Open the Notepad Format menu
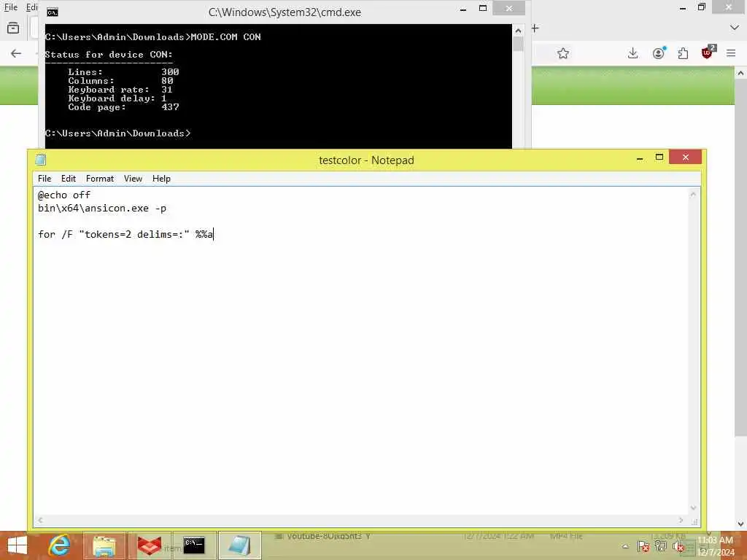Screen dimensions: 747x560 pyautogui.click(x=99, y=179)
